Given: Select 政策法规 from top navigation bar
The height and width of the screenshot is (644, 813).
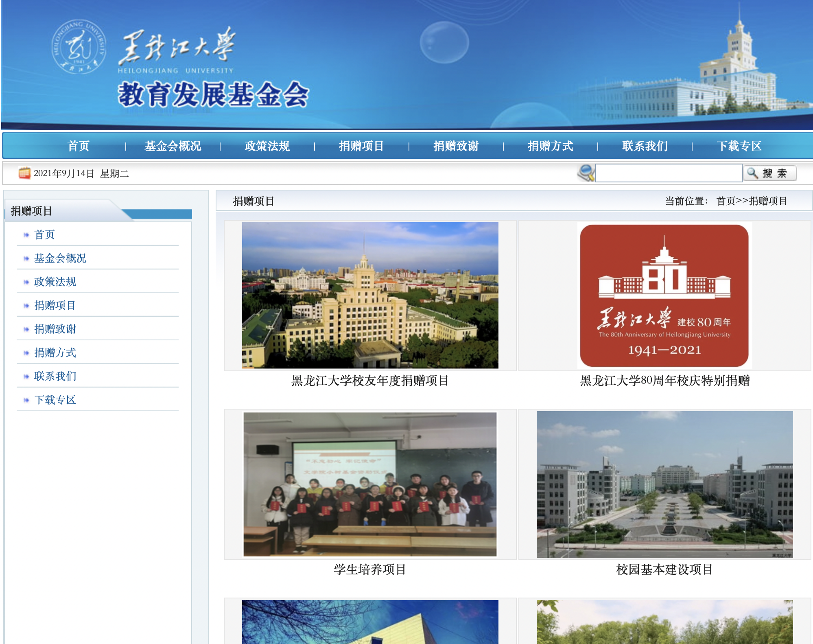Looking at the screenshot, I should (267, 146).
